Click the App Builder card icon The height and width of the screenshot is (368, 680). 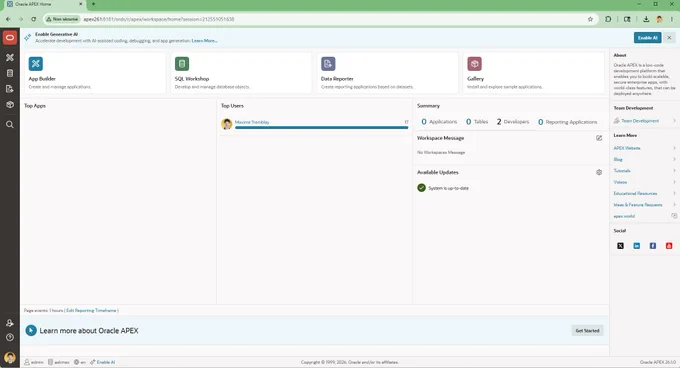pos(36,64)
